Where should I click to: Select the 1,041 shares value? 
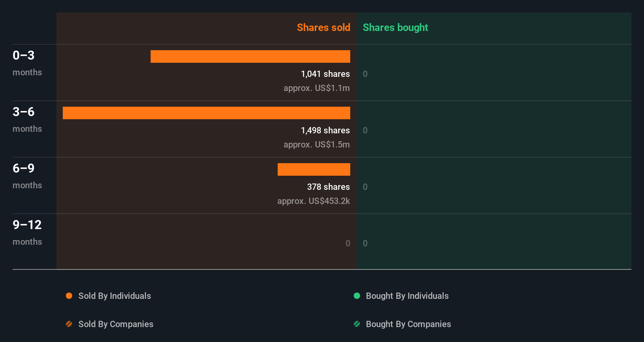point(325,74)
